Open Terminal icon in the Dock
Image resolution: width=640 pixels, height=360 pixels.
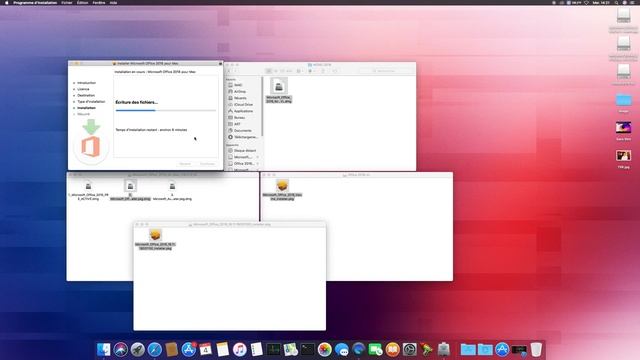coord(307,349)
